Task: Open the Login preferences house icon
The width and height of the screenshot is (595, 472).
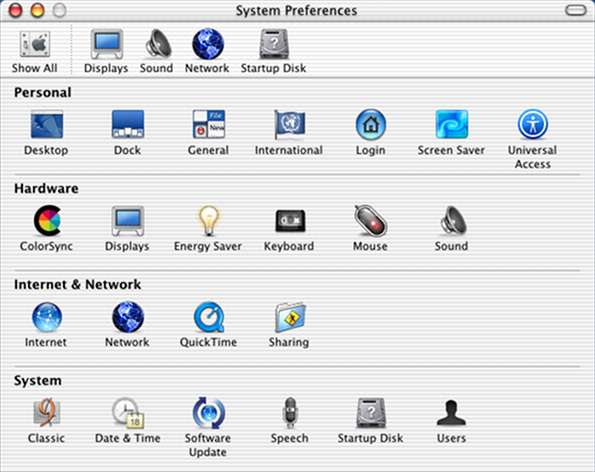Action: point(371,124)
